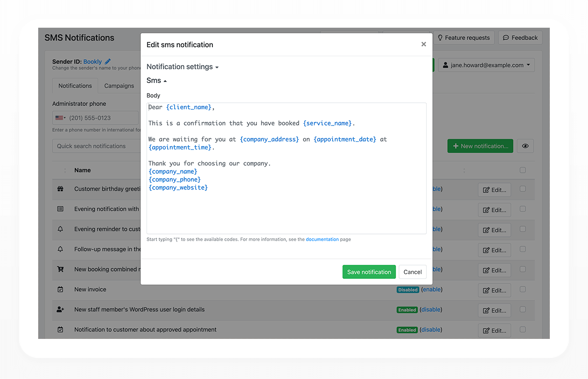Image resolution: width=588 pixels, height=379 pixels.
Task: Click the cart icon for New booking combined row
Action: pos(60,269)
